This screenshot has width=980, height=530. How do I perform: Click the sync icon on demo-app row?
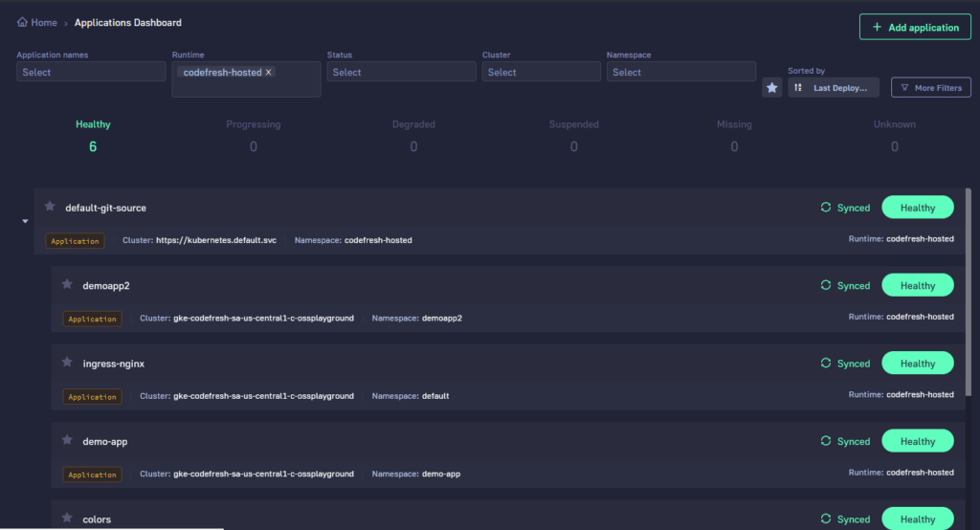[x=826, y=441]
